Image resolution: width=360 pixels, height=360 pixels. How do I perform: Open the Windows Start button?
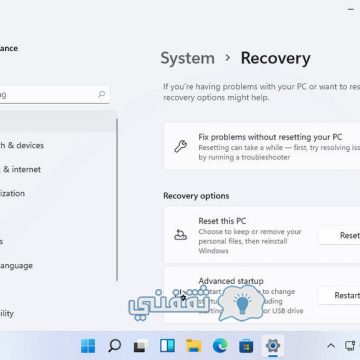tap(88, 346)
